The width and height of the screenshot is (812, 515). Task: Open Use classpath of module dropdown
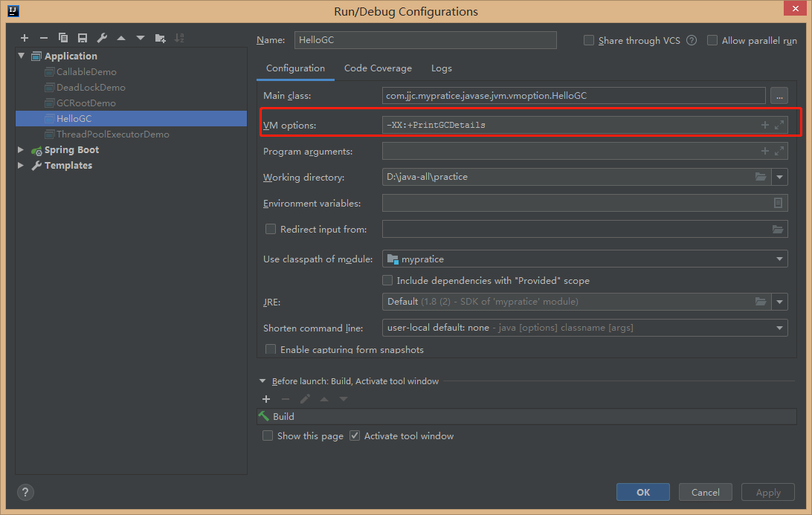[x=779, y=259]
